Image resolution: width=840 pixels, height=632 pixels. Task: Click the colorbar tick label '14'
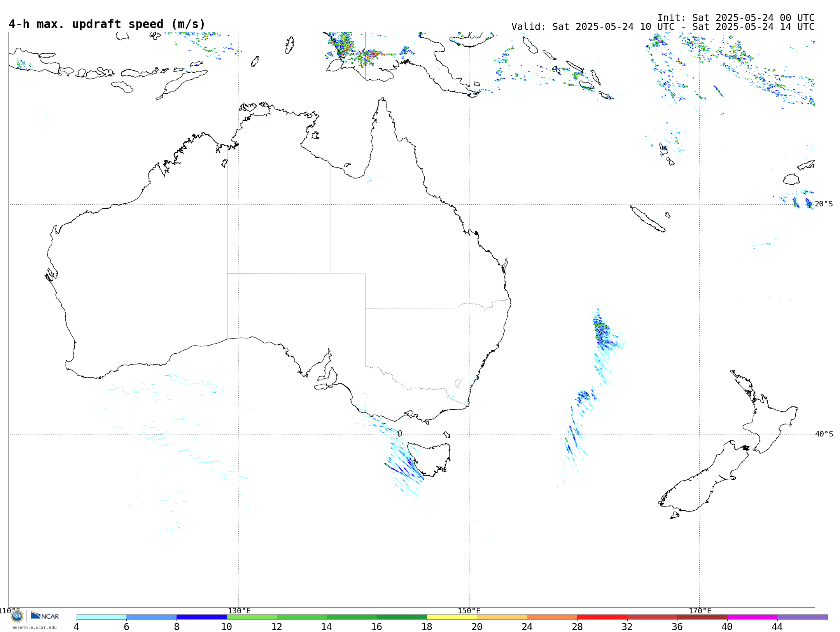pos(327,627)
